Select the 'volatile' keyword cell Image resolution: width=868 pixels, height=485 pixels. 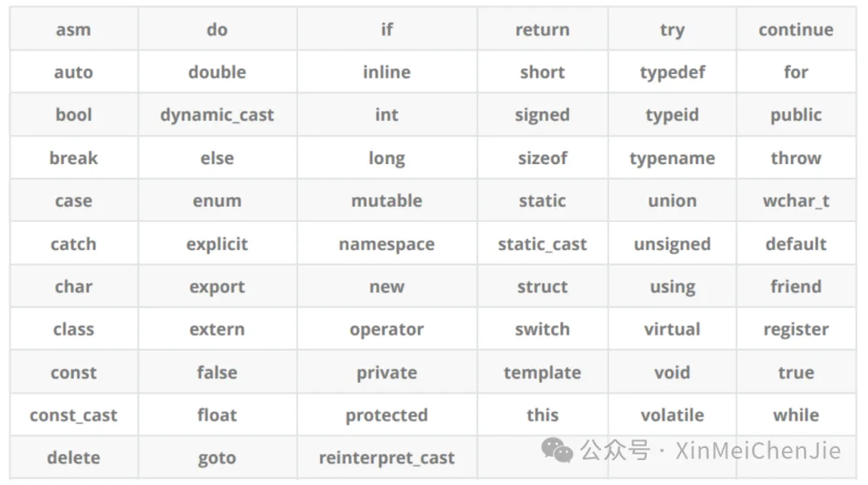[672, 416]
